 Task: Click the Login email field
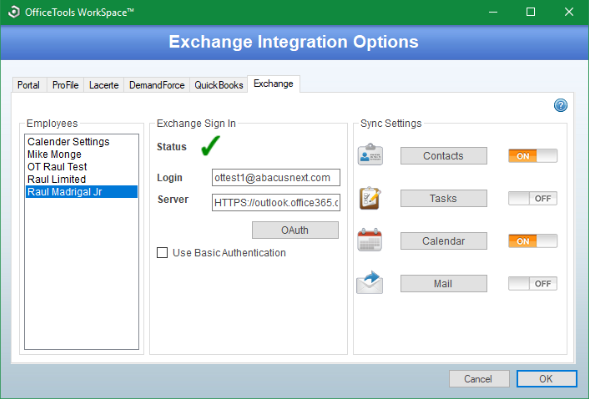pyautogui.click(x=276, y=177)
